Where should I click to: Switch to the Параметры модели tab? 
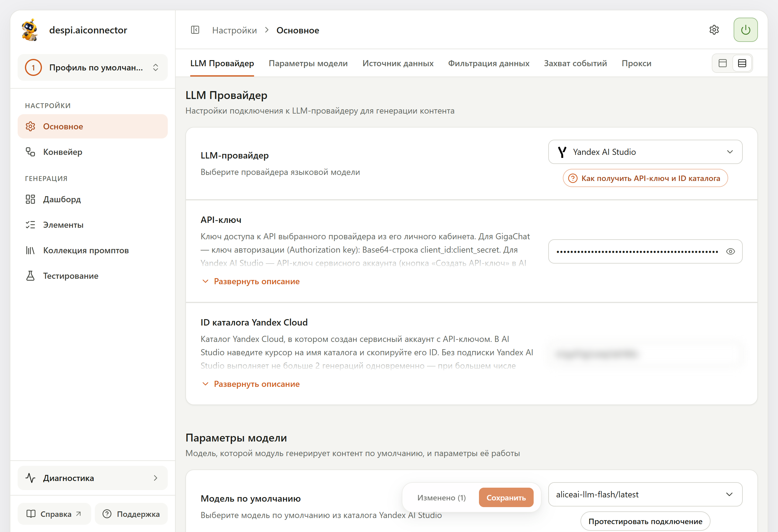click(308, 63)
